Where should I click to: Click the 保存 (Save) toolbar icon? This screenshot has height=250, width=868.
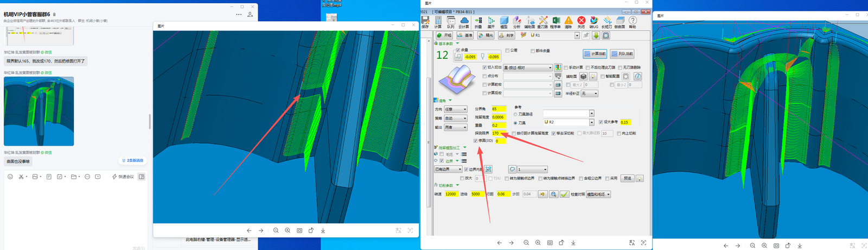coord(425,22)
